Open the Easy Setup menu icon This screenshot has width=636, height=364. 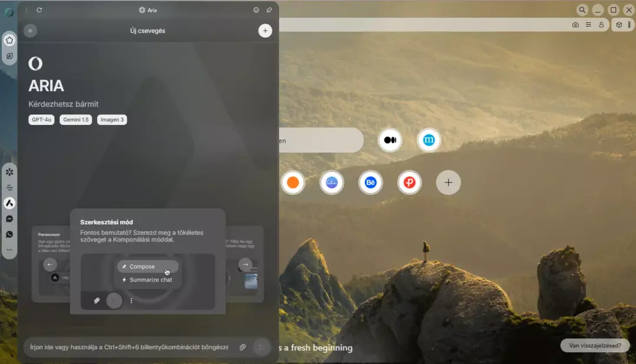[588, 25]
